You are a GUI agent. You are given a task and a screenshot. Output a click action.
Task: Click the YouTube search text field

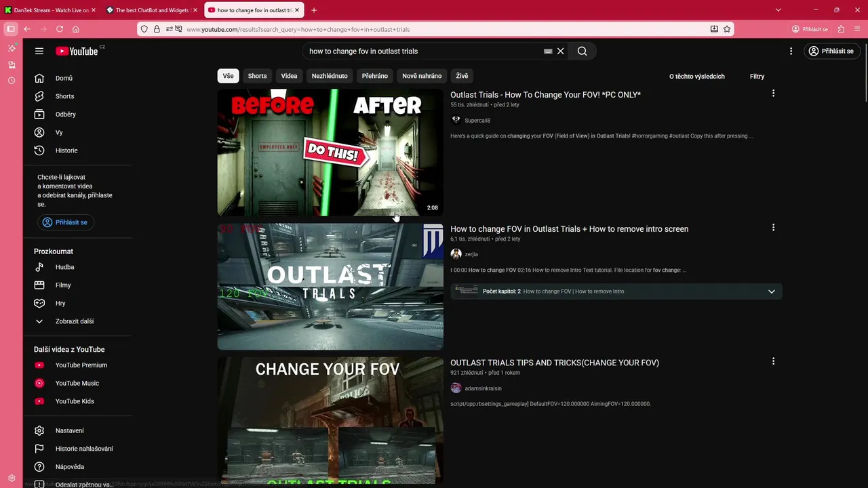pyautogui.click(x=424, y=51)
